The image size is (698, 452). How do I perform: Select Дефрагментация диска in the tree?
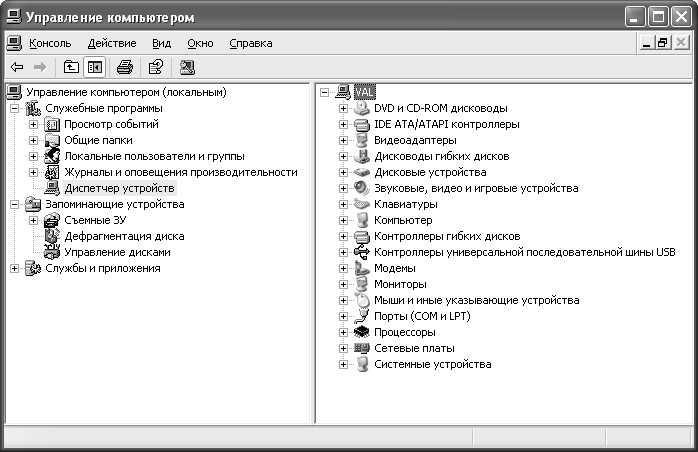[123, 236]
